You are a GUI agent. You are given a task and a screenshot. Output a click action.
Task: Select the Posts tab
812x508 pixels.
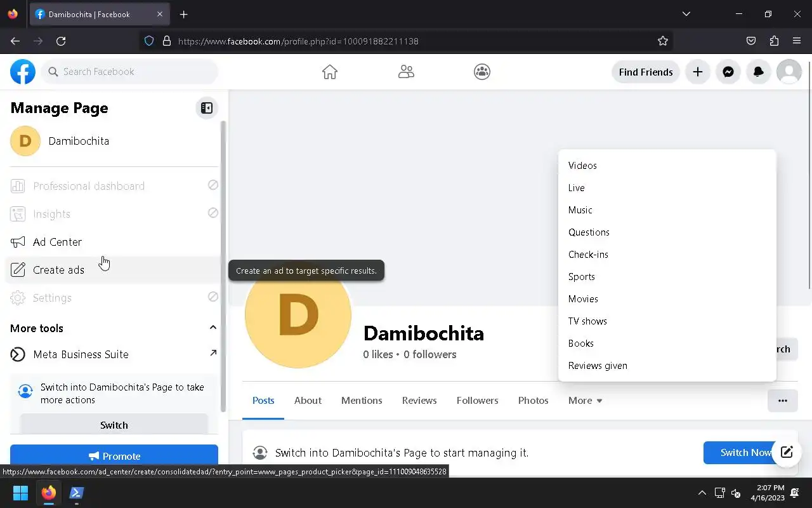(263, 401)
